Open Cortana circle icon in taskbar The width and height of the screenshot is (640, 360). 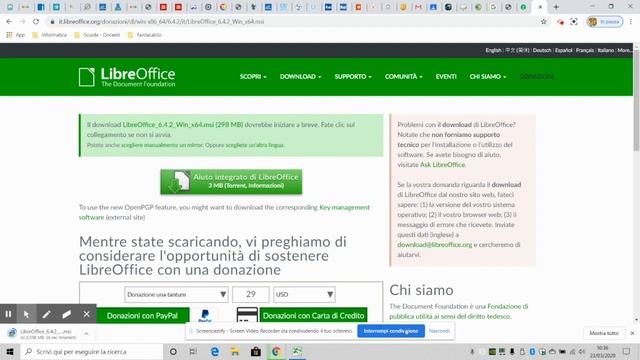(x=173, y=351)
